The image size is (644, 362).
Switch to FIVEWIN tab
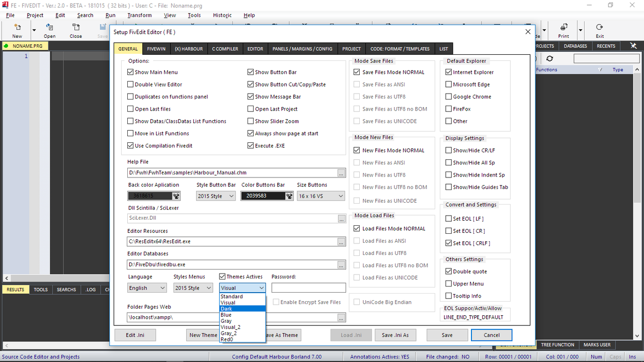tap(156, 49)
